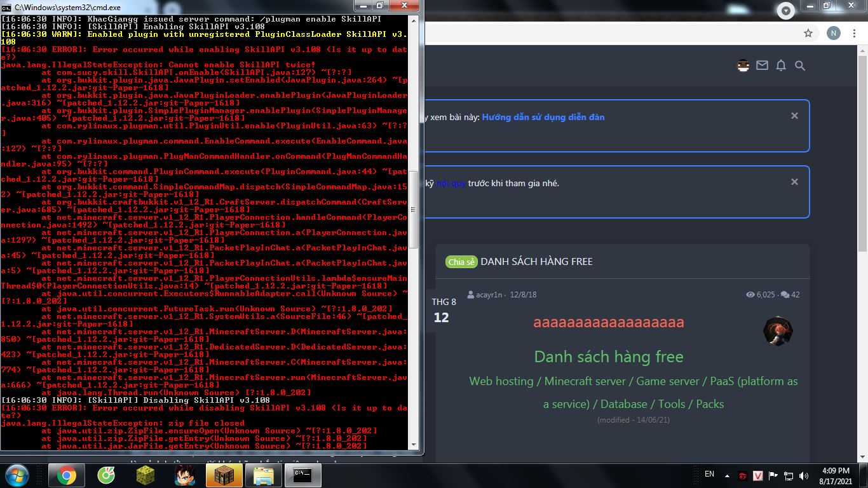Open the red V tray icon

pos(758,475)
